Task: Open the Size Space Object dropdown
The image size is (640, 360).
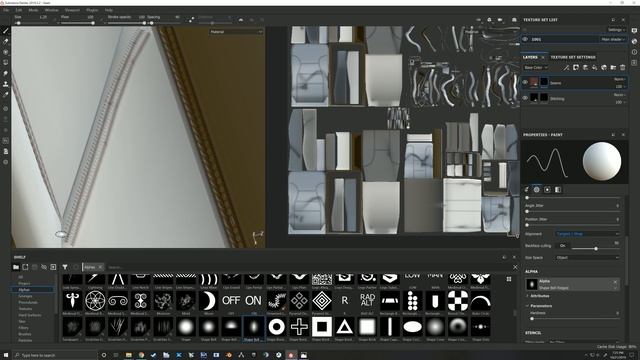Action: (587, 258)
